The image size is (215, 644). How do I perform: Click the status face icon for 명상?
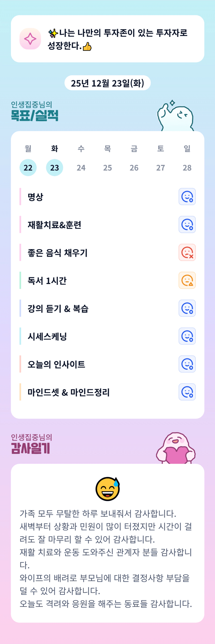point(187,196)
